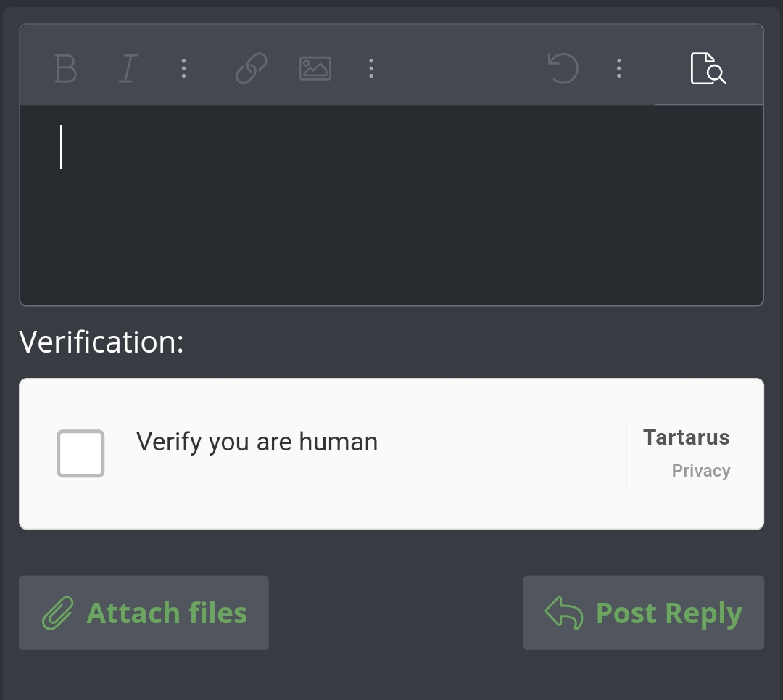Toggle italic formatting in the editor
This screenshot has width=783, height=700.
tap(128, 69)
